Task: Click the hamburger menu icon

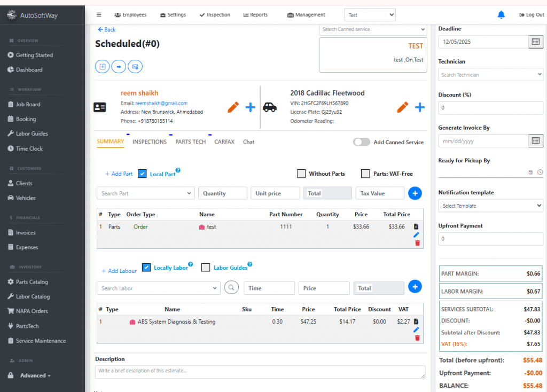Action: [99, 15]
